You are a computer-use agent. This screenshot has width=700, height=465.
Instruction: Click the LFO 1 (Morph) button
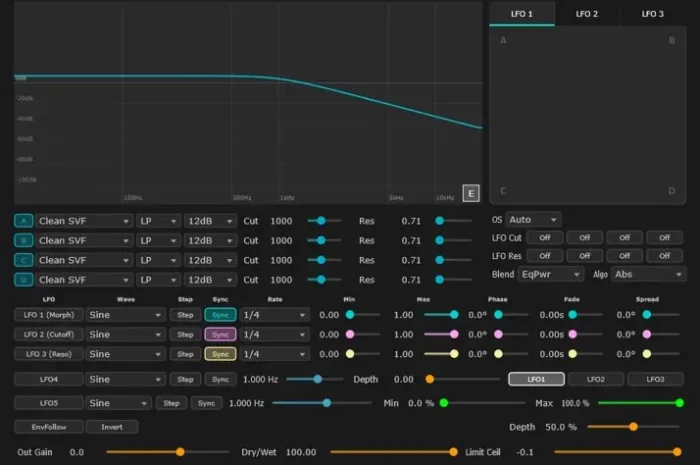pyautogui.click(x=49, y=315)
